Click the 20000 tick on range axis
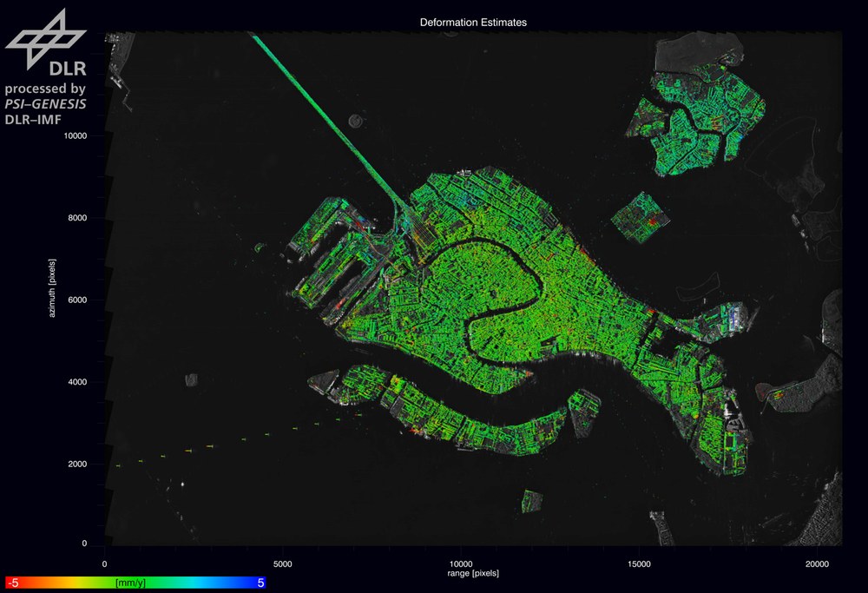Viewport: 868px width, 593px height. pyautogui.click(x=817, y=563)
